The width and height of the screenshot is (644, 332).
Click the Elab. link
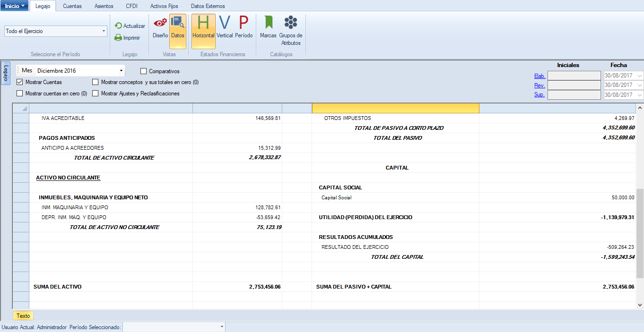coord(540,76)
